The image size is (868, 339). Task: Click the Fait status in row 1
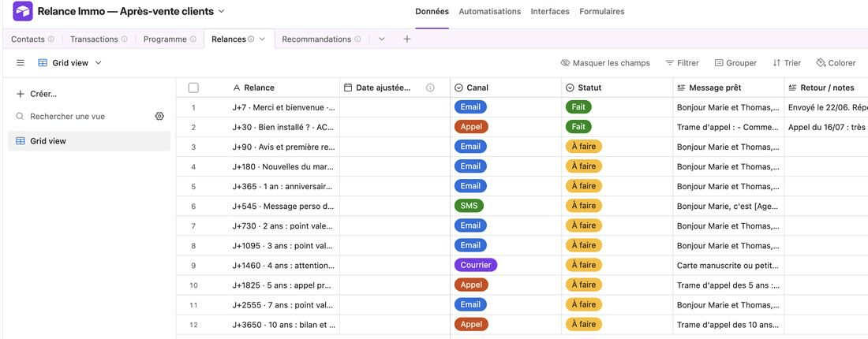[x=578, y=106]
